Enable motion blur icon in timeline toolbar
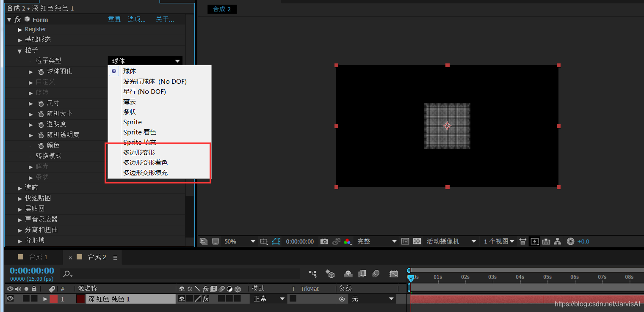 pyautogui.click(x=376, y=274)
